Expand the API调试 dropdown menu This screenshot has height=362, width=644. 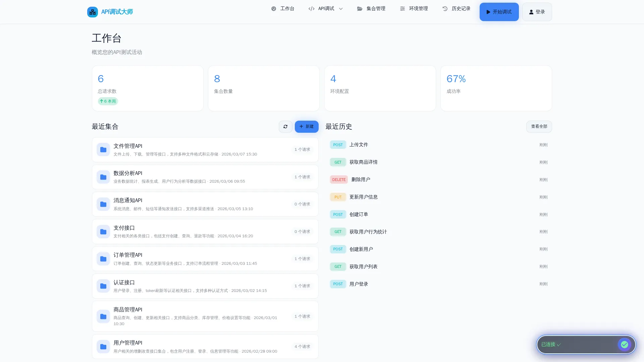326,9
